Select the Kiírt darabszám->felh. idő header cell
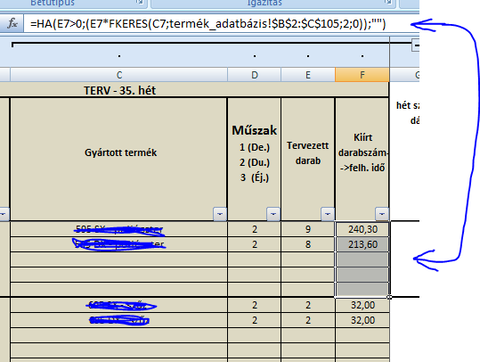 [362, 159]
